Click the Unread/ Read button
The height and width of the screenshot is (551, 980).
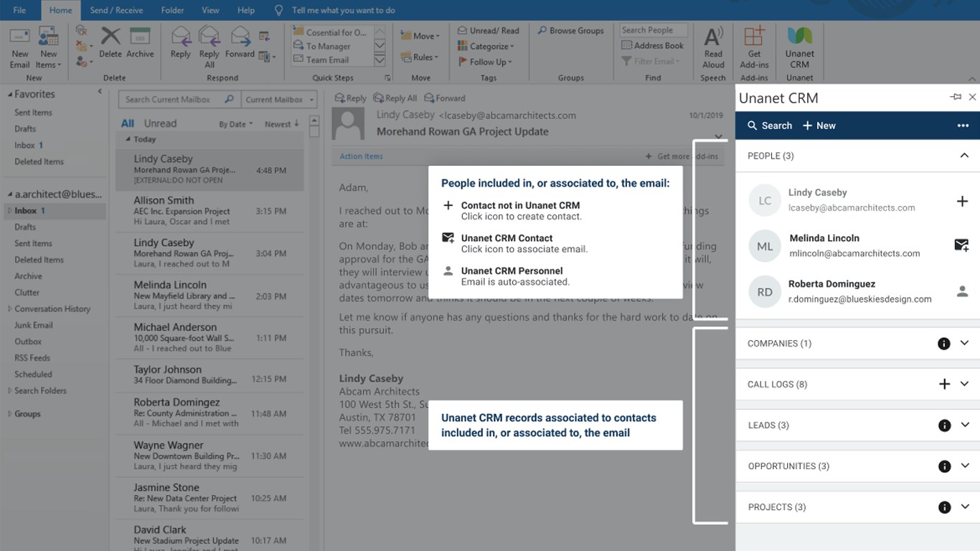[488, 31]
